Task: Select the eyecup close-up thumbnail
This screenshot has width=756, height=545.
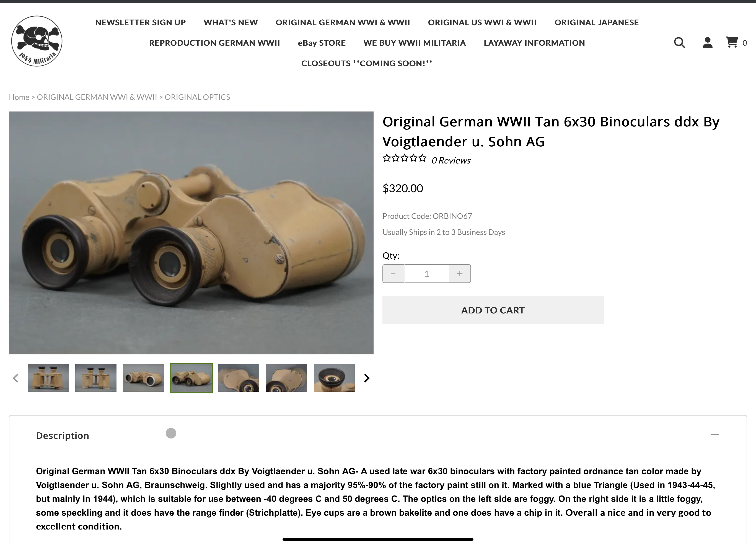Action: point(334,378)
